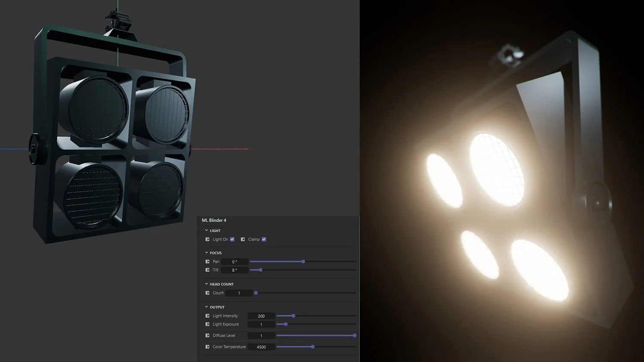This screenshot has width=644, height=362.
Task: Click the keyframe icon next to Count
Action: [207, 293]
